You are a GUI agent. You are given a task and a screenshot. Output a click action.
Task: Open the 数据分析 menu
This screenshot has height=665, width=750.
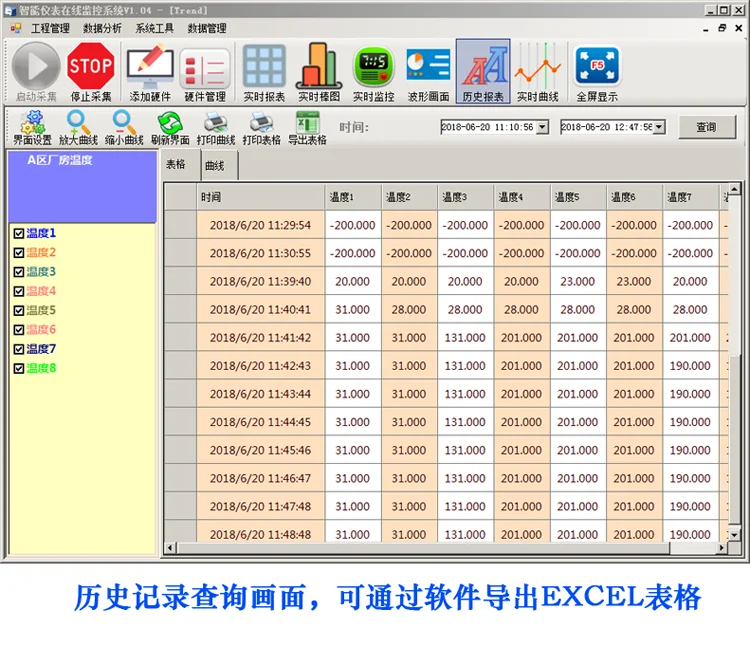tap(102, 28)
